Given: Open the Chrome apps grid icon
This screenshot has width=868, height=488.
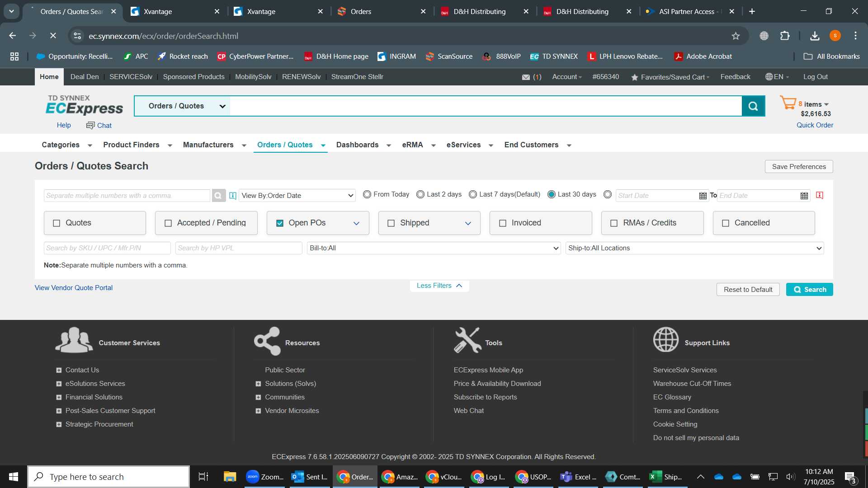Looking at the screenshot, I should point(14,56).
